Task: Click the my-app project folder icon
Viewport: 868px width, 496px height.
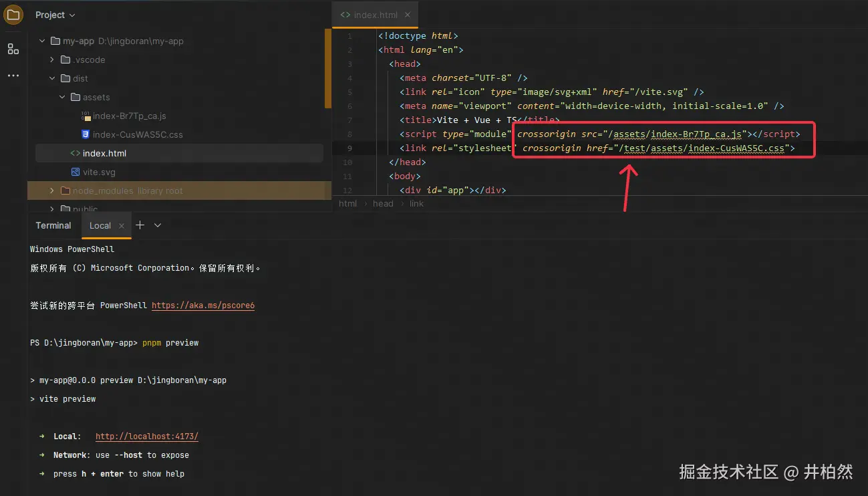Action: [x=55, y=41]
